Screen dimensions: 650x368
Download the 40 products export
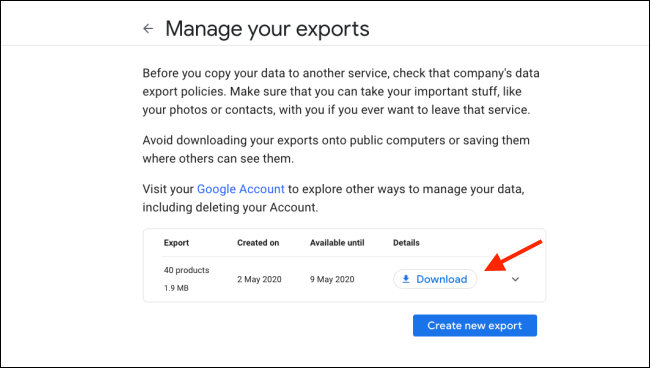tap(435, 279)
